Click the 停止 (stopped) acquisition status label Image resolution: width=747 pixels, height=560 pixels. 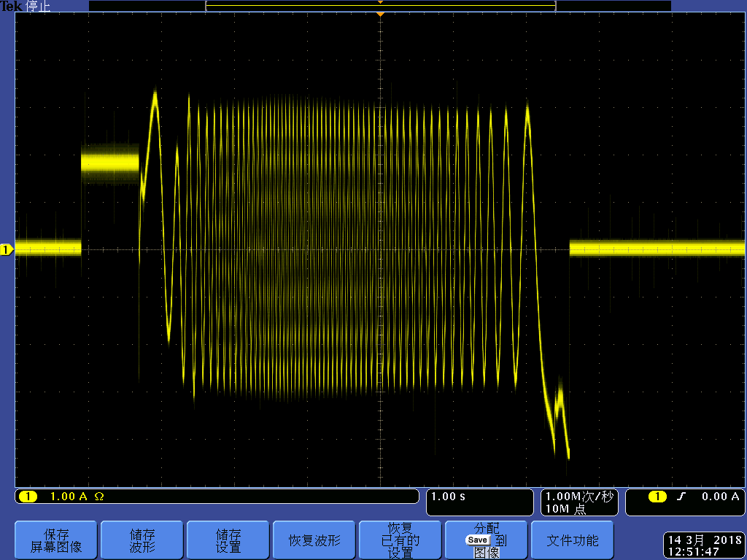[38, 6]
